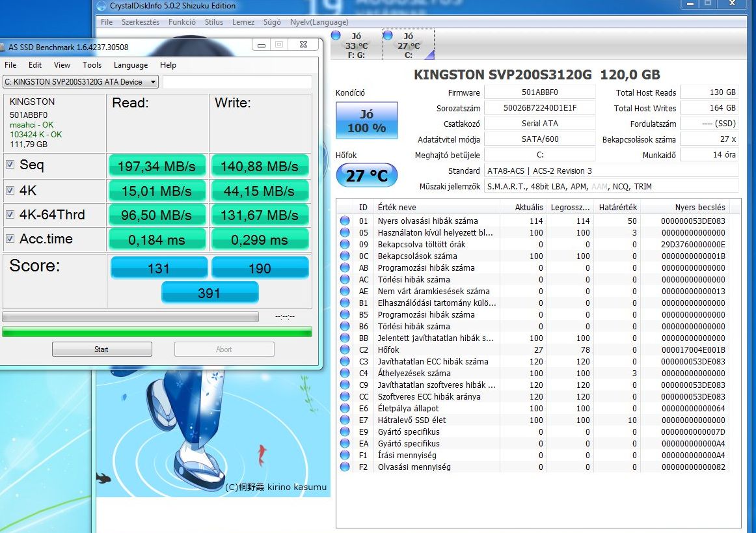Click the status orb for attribute 01

coord(345,221)
